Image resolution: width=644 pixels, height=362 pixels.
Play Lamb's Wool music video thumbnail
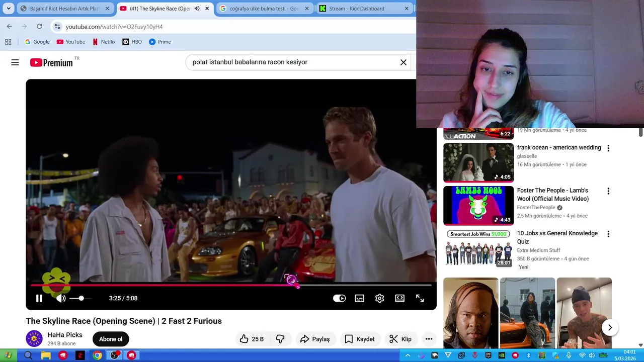[478, 206]
